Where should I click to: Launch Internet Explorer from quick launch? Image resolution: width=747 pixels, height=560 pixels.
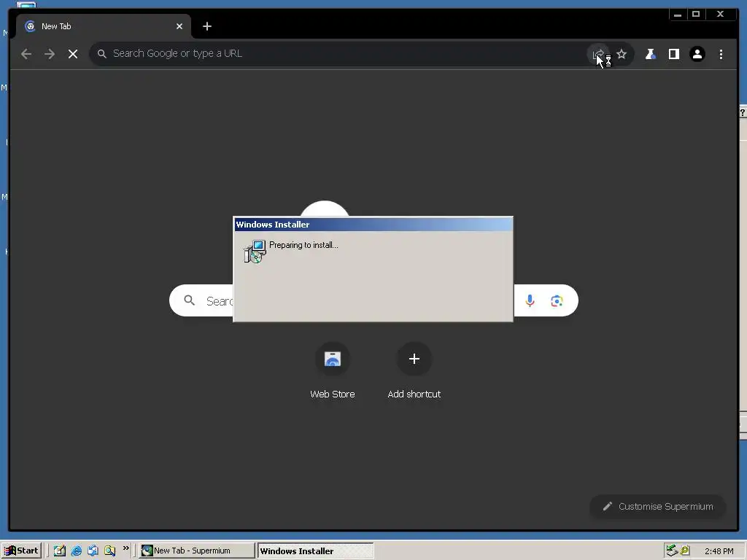coord(76,551)
